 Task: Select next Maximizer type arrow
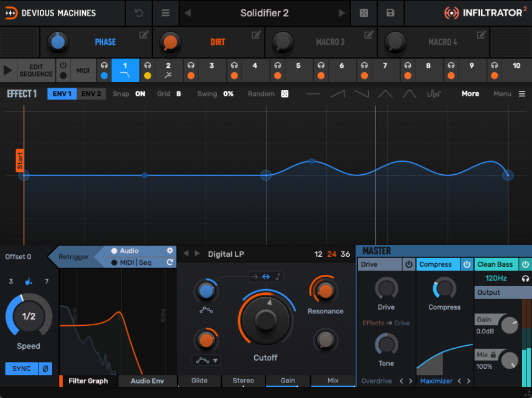click(469, 381)
